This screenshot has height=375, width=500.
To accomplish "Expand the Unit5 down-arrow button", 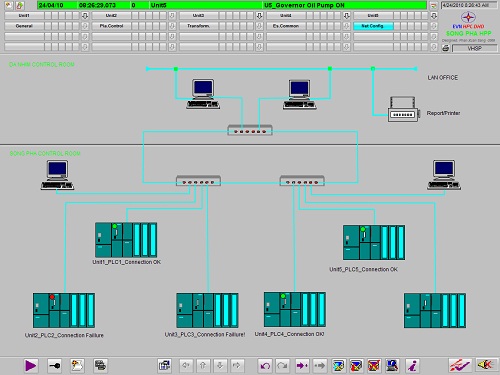I will click(434, 16).
